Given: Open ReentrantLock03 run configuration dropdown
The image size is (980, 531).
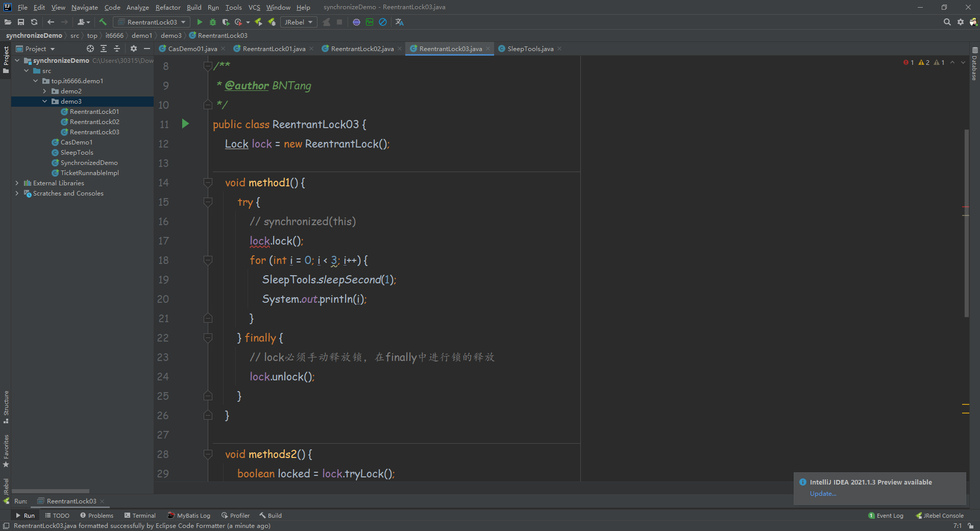Looking at the screenshot, I should point(152,22).
